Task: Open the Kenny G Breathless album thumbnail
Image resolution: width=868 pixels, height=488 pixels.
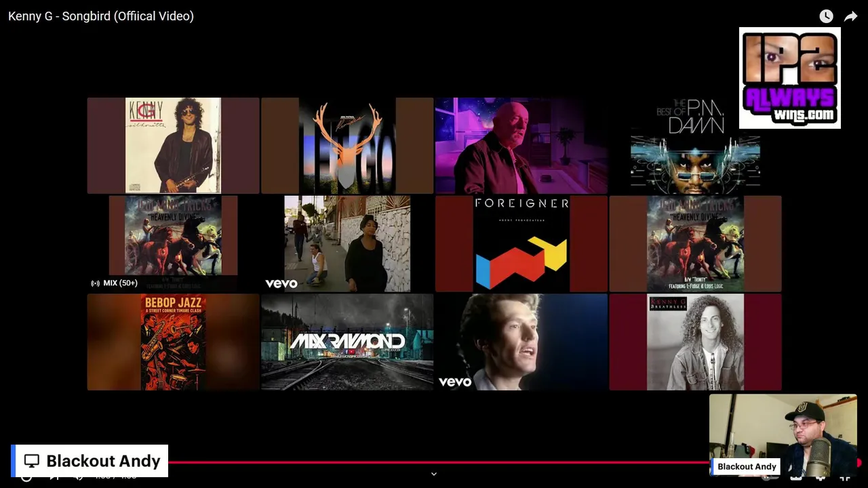Action: [x=695, y=342]
